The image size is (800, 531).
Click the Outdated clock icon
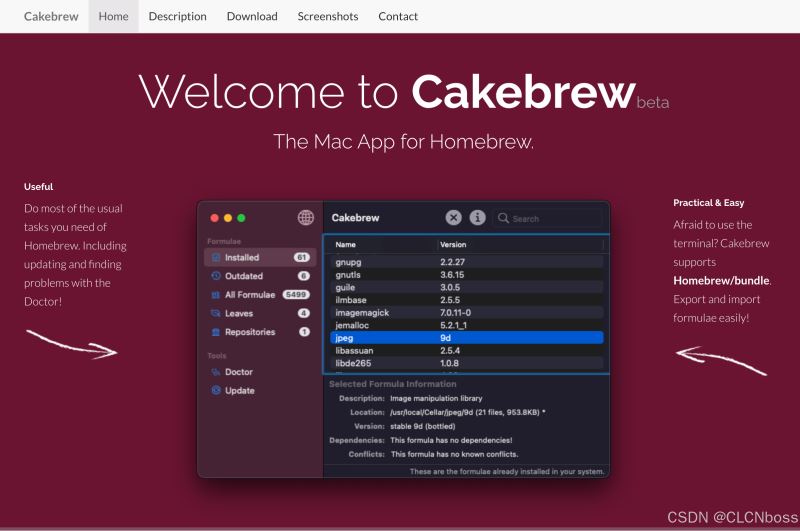click(x=216, y=276)
